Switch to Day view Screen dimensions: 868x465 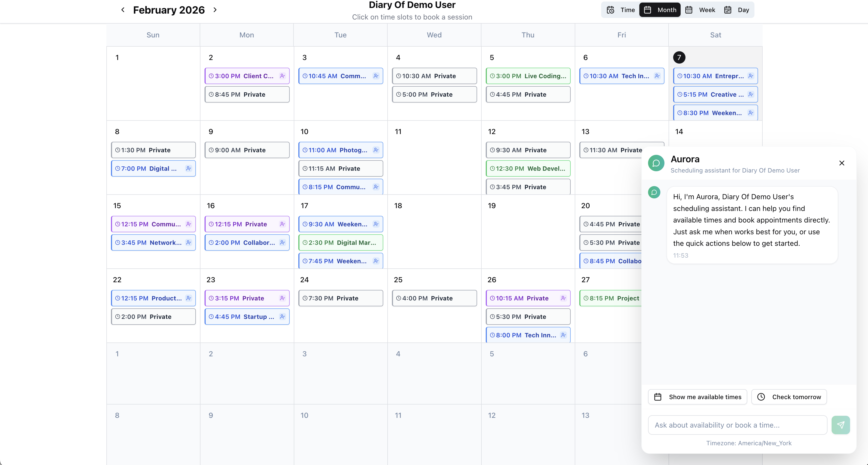pos(736,10)
